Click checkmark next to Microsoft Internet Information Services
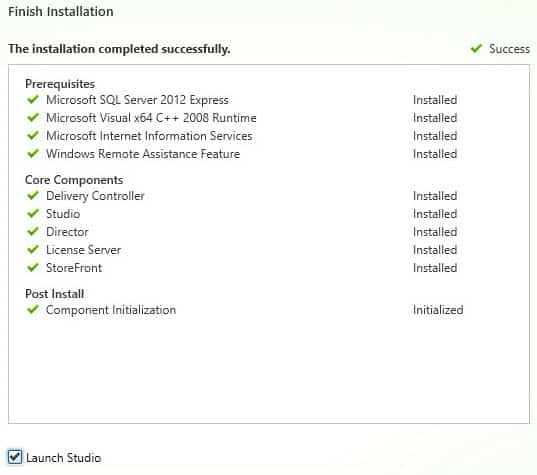The height and width of the screenshot is (475, 537). (33, 136)
